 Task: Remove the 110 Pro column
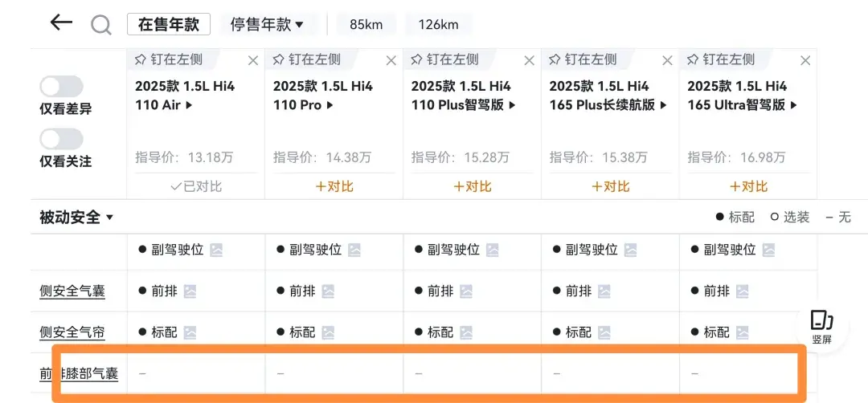[x=391, y=61]
